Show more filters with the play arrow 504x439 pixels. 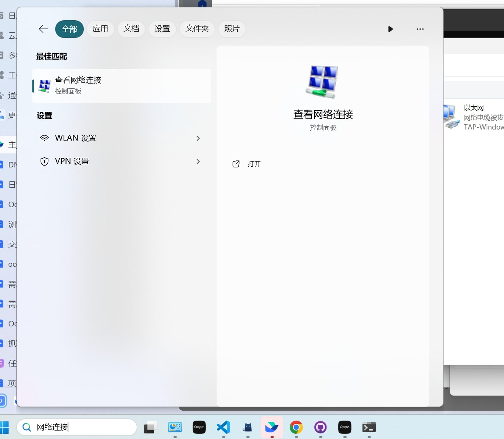click(x=390, y=29)
